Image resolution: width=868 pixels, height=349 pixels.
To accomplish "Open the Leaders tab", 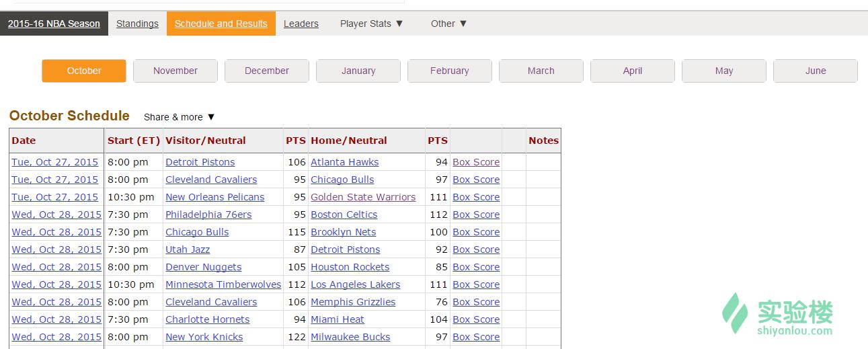I will (301, 24).
